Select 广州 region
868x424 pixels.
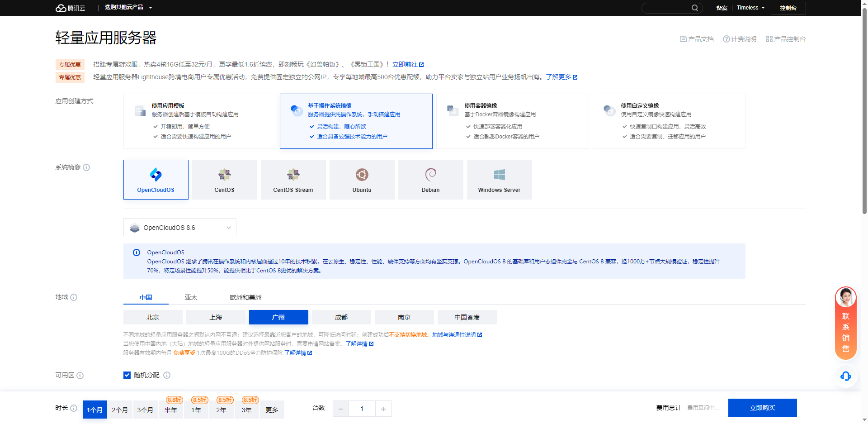point(278,317)
